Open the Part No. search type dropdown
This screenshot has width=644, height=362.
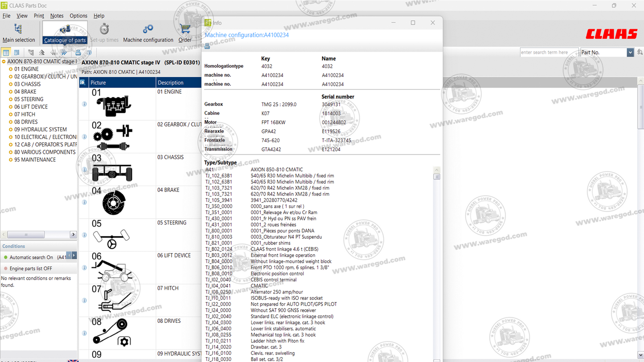tap(630, 53)
